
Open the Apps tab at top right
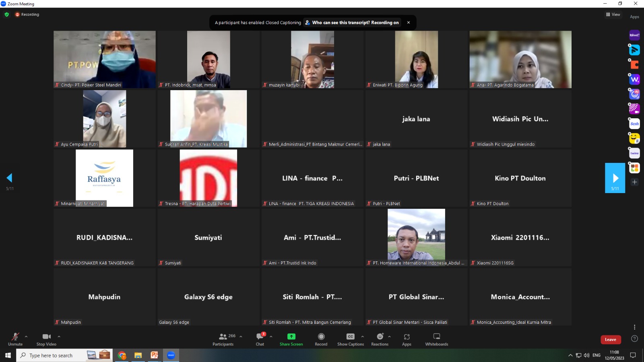[634, 17]
